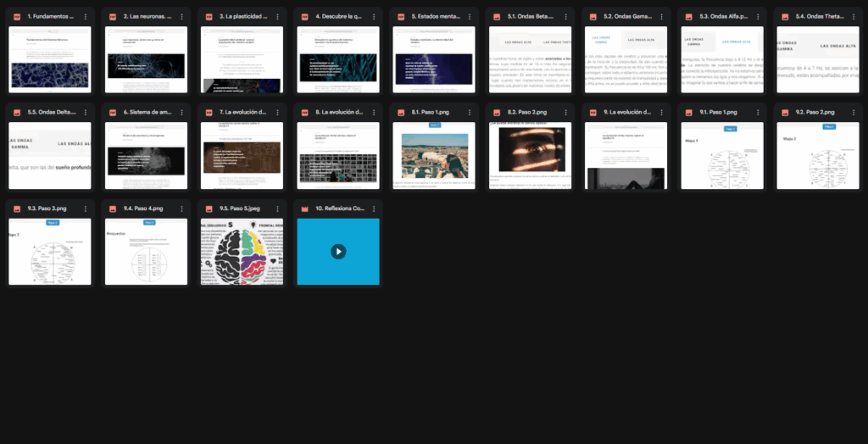Image resolution: width=868 pixels, height=444 pixels.
Task: Expand more options for 5.2. Ondas Gamma
Action: click(661, 17)
